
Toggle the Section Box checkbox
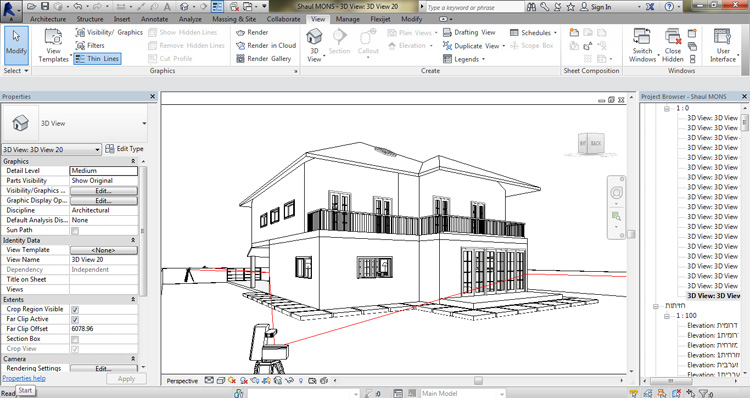click(75, 339)
